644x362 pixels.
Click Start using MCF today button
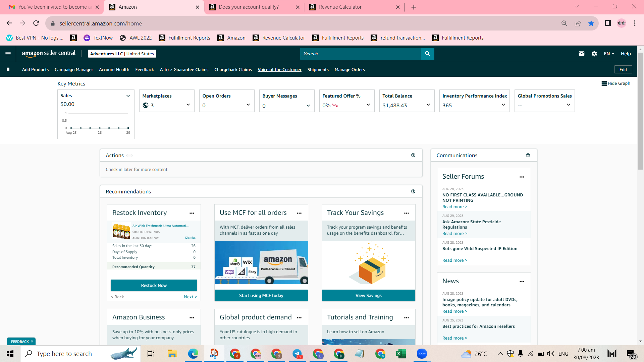click(x=261, y=295)
